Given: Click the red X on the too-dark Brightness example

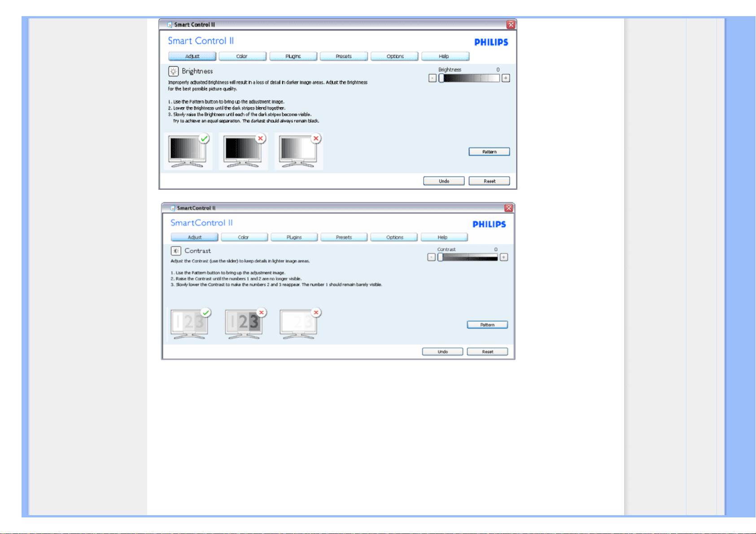Looking at the screenshot, I should (260, 139).
